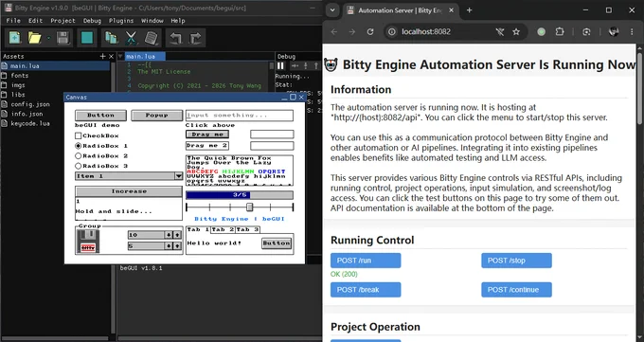Open the browser profile avatar

pos(614,31)
